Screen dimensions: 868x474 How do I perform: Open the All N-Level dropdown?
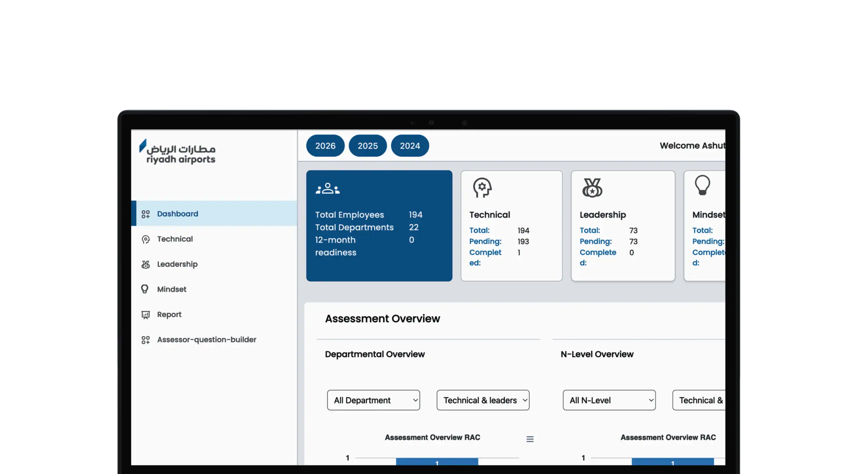point(609,400)
